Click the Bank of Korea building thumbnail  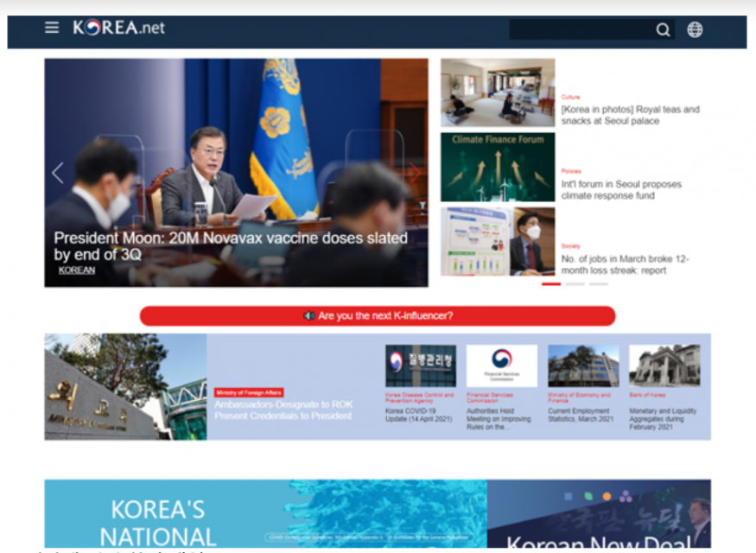point(664,366)
